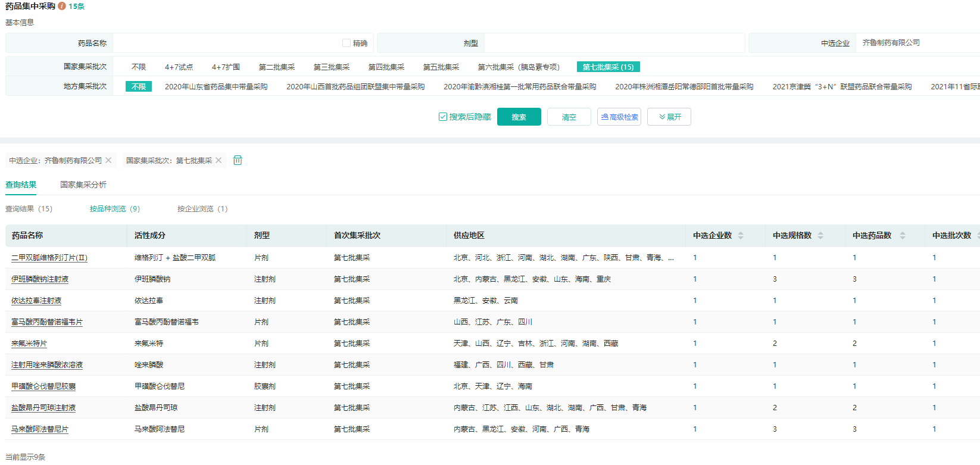Open the 伊班膦酸钠注射液 drug link
980x465 pixels.
point(40,279)
